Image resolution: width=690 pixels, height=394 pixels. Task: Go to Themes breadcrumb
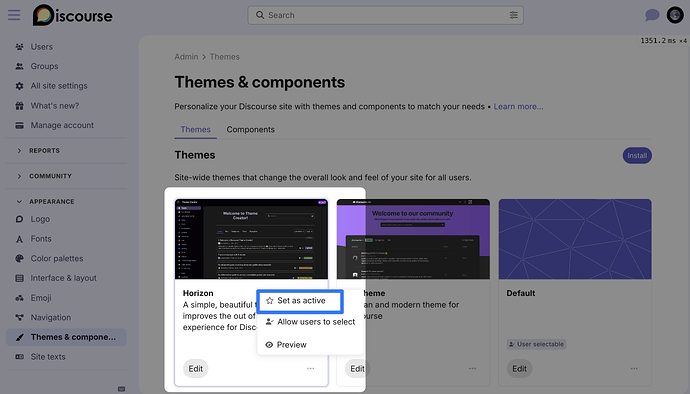[x=224, y=57]
